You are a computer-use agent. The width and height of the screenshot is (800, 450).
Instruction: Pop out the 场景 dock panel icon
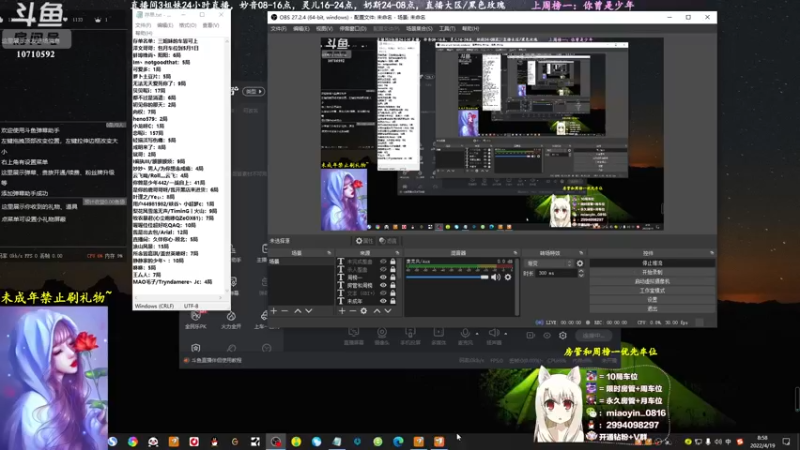point(329,253)
